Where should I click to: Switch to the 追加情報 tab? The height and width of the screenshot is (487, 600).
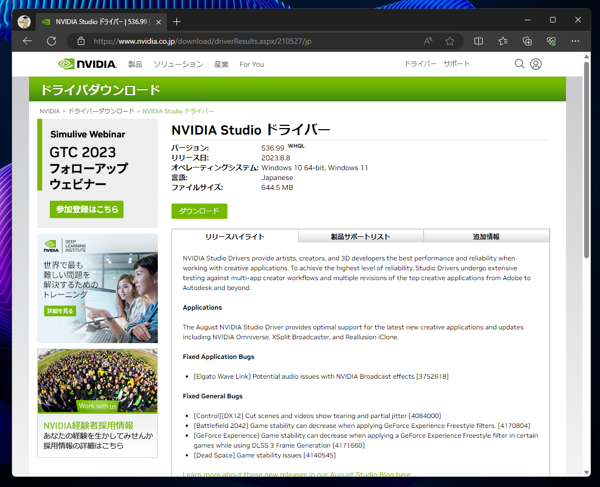[486, 236]
